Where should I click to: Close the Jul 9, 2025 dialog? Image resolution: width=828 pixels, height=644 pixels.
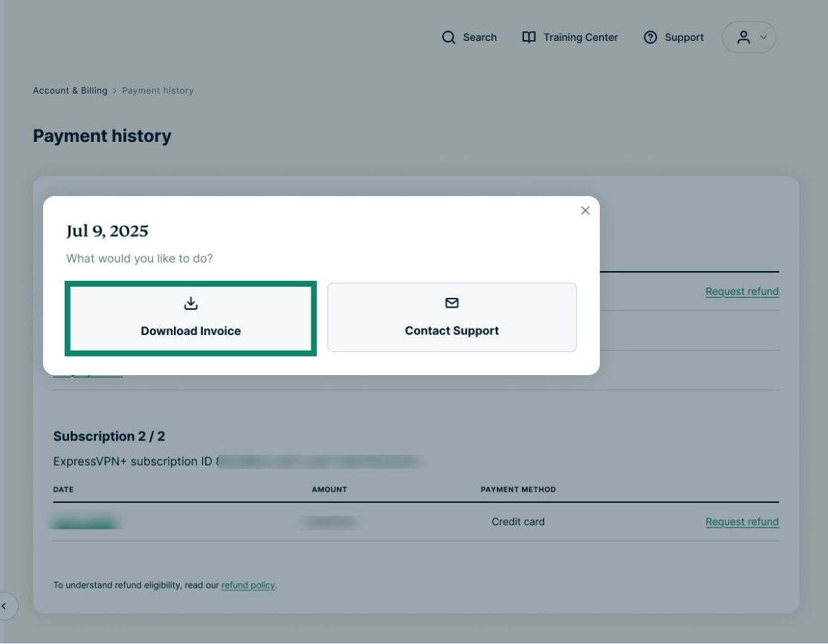tap(585, 211)
